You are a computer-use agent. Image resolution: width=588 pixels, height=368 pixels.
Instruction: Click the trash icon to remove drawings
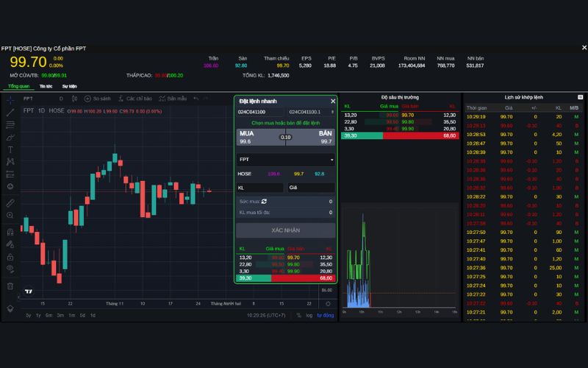pos(10,286)
